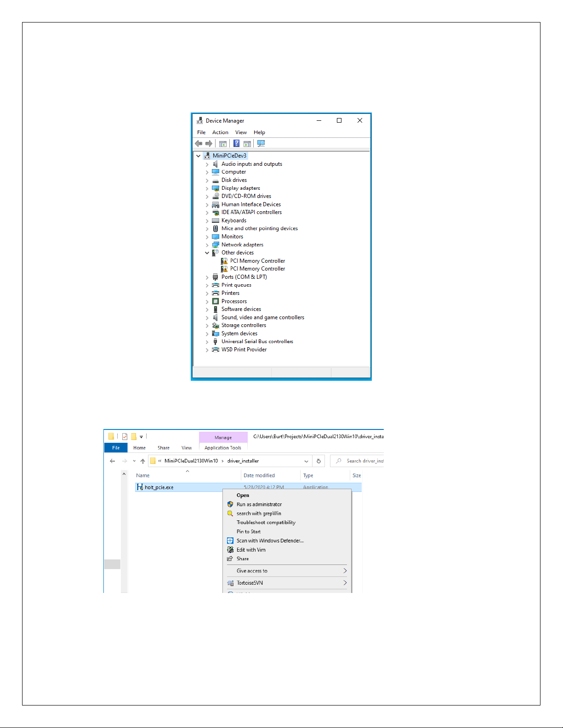Click Explorer Up arrow navigation icon
This screenshot has width=563, height=728.
pos(142,461)
